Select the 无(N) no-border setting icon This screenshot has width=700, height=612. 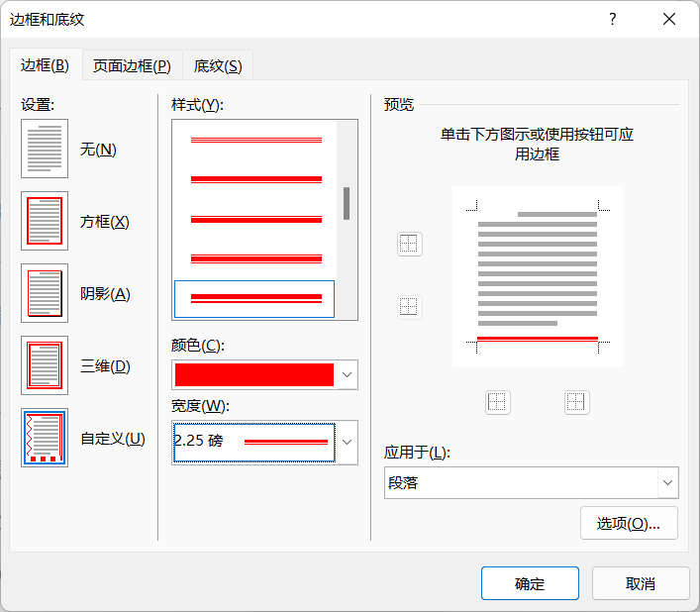click(45, 149)
